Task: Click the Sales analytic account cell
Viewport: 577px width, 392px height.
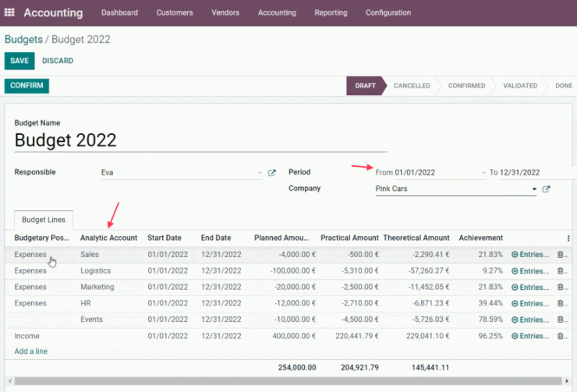Action: point(90,255)
